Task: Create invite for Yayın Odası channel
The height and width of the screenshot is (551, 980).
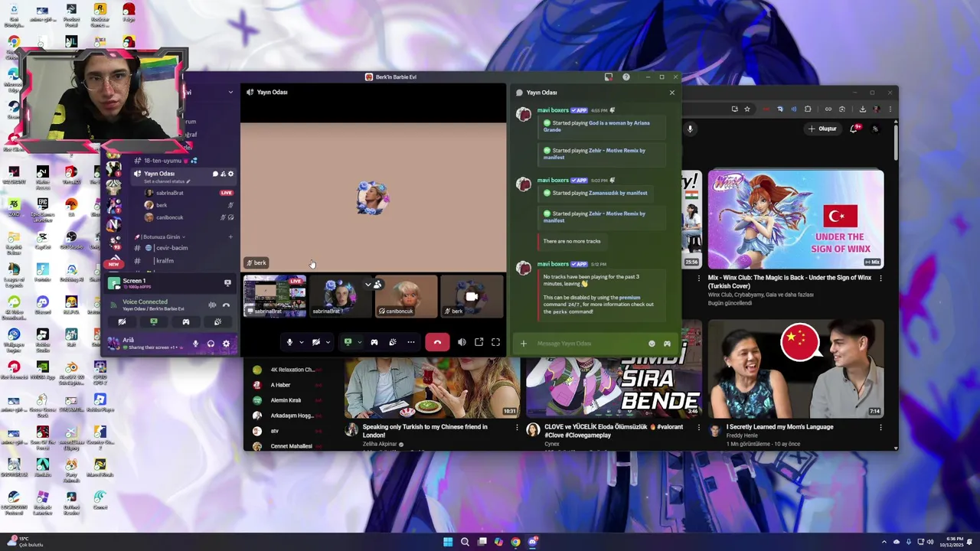Action: pyautogui.click(x=223, y=174)
